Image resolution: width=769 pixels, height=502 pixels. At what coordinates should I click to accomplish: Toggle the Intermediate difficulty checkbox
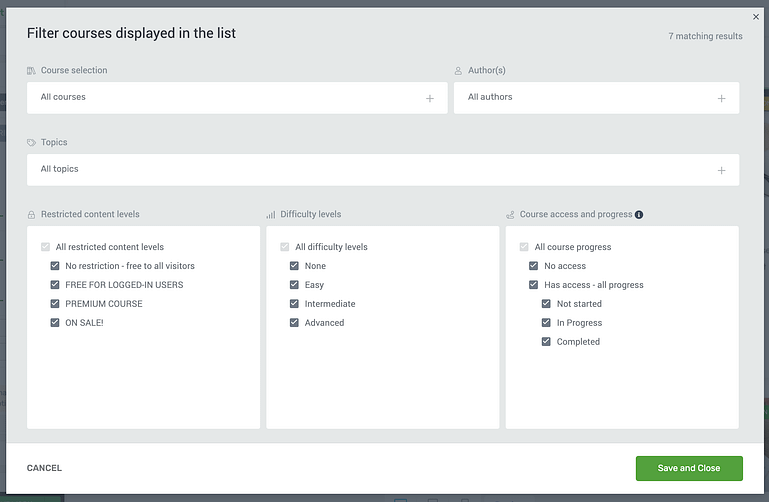[294, 303]
